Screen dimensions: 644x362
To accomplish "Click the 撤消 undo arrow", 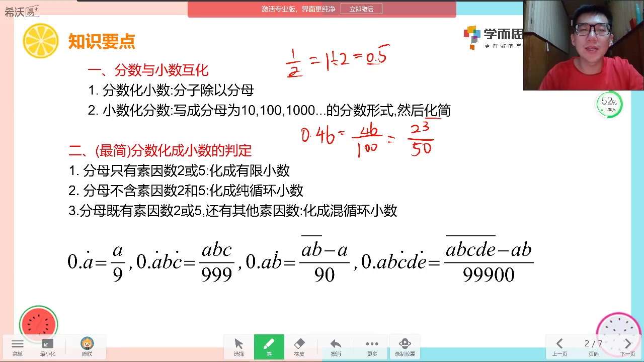I will coord(336,347).
